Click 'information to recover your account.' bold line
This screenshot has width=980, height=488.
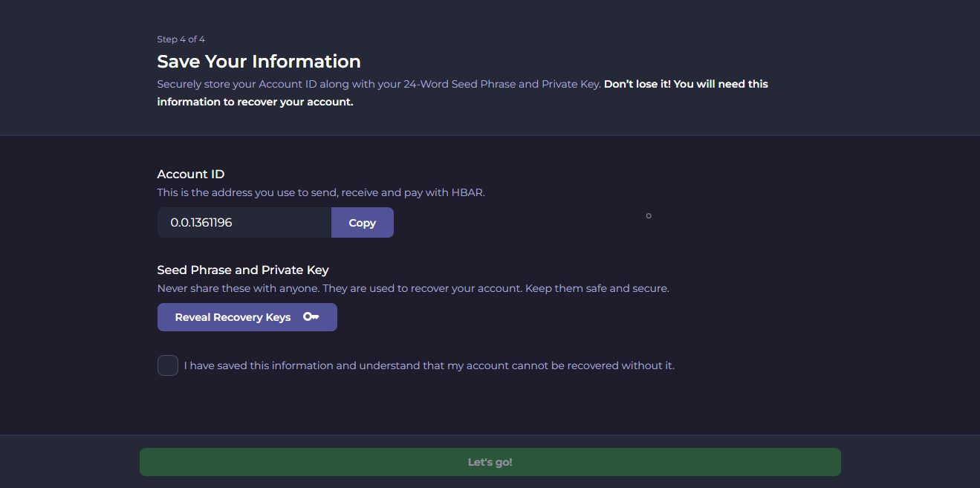click(x=255, y=102)
